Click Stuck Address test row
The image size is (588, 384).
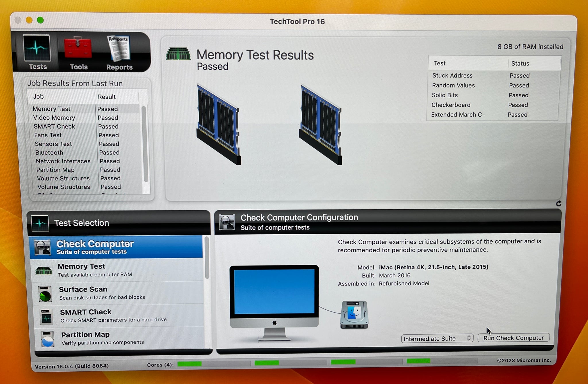(494, 75)
